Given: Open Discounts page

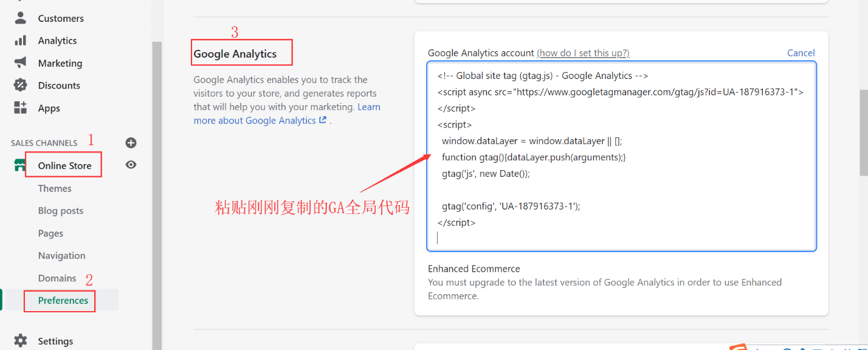Looking at the screenshot, I should click(59, 86).
